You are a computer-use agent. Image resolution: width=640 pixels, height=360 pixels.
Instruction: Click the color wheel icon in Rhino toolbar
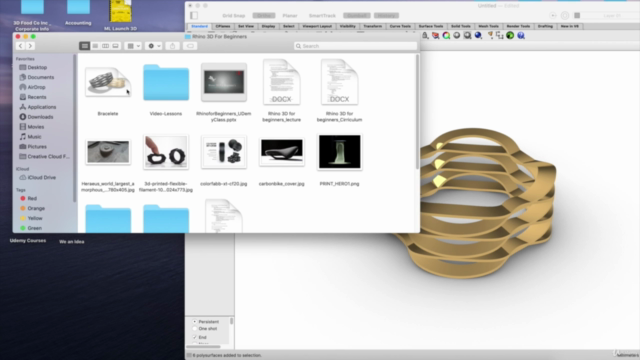[x=446, y=36]
